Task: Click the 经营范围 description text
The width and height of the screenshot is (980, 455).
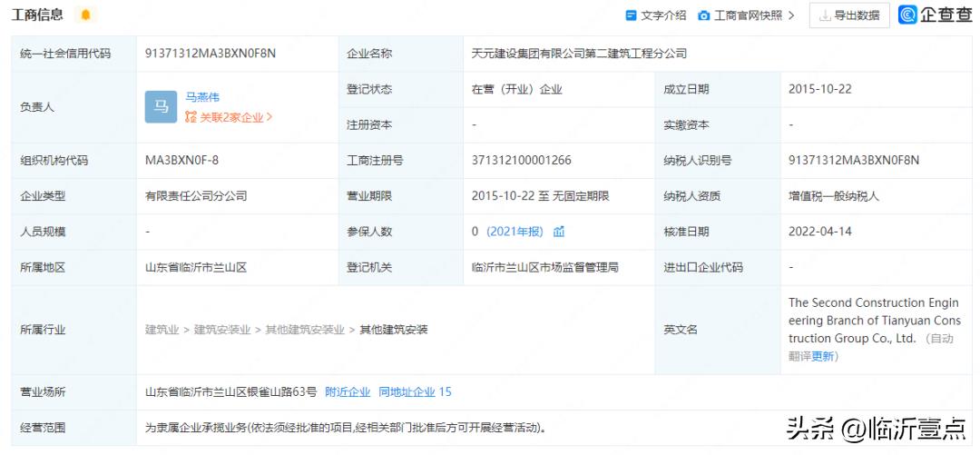Action: point(345,429)
